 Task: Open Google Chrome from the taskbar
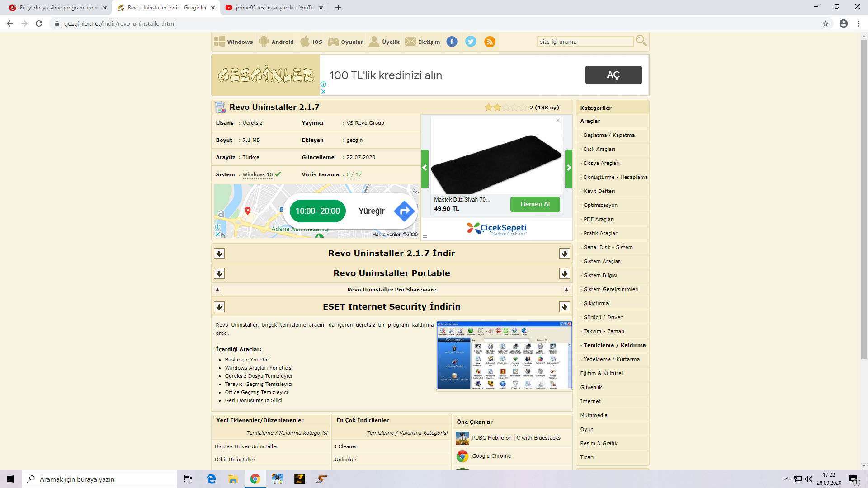(255, 479)
